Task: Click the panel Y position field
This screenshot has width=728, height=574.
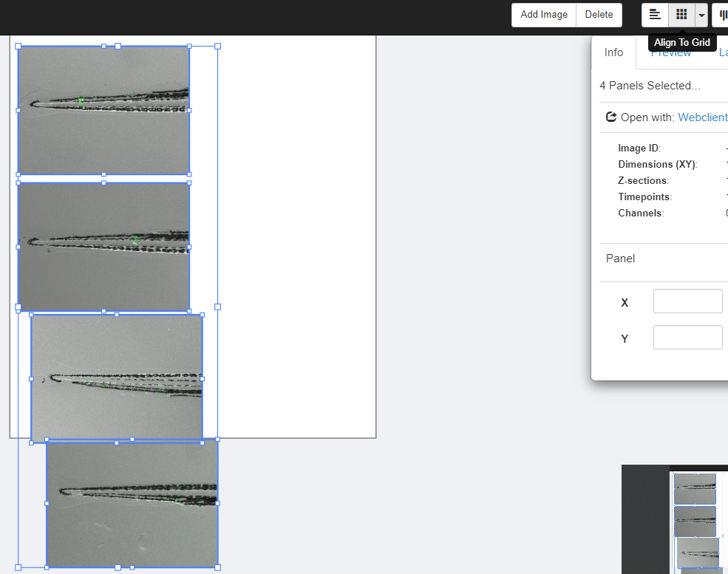Action: tap(687, 338)
